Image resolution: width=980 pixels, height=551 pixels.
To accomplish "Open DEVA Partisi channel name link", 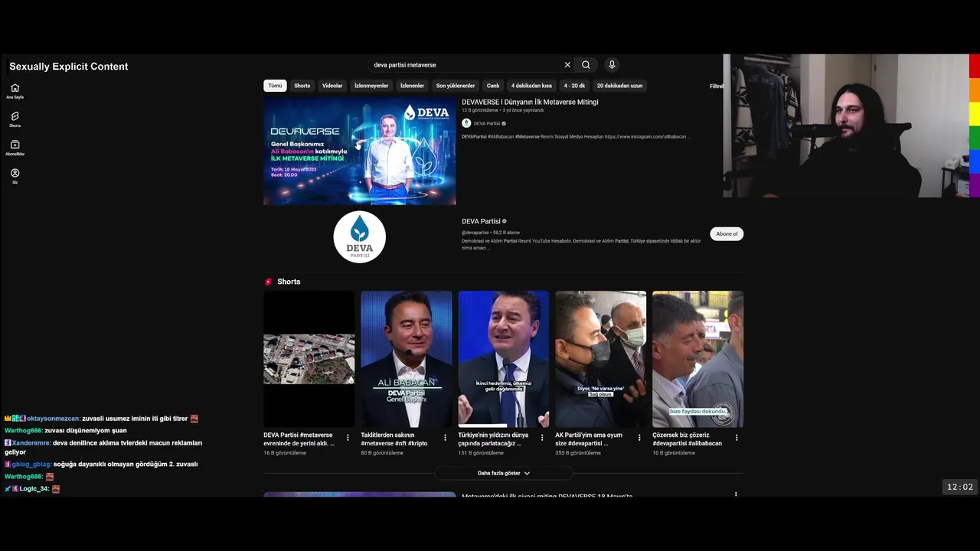I will 481,221.
